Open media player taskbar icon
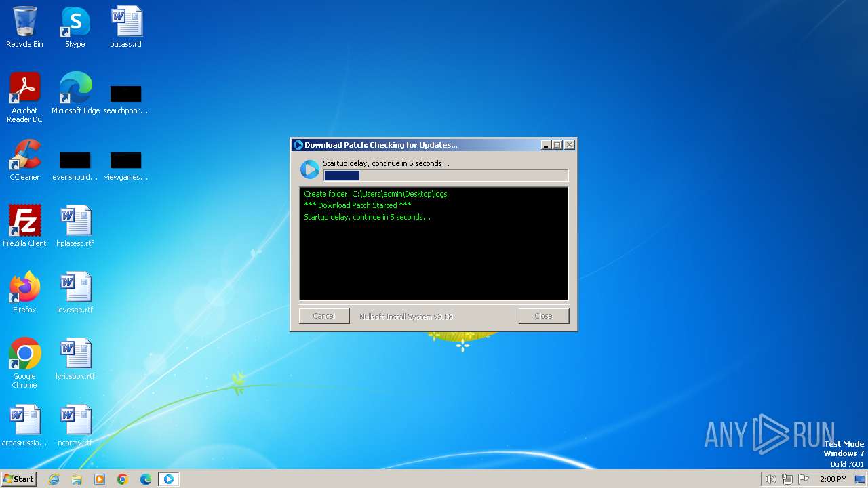The image size is (868, 488). (x=100, y=479)
